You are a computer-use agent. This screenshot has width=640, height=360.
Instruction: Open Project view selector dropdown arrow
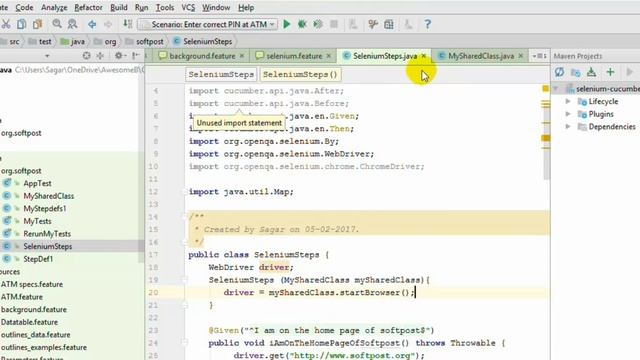[x=47, y=56]
